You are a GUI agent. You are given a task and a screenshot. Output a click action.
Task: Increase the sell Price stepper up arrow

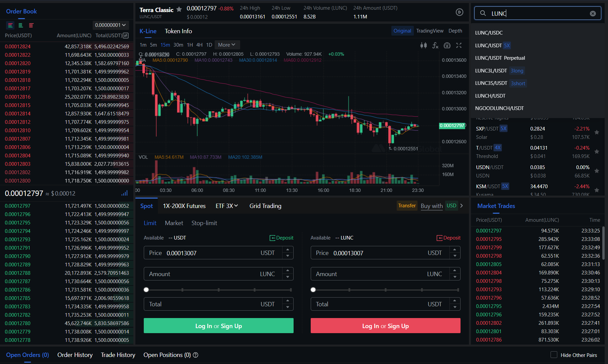(x=455, y=250)
